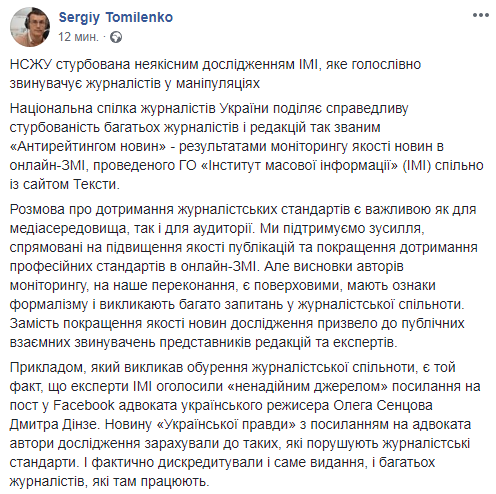
Task: Click the quoted phrase "«ненадійним джерелом»"
Action: coord(307,386)
